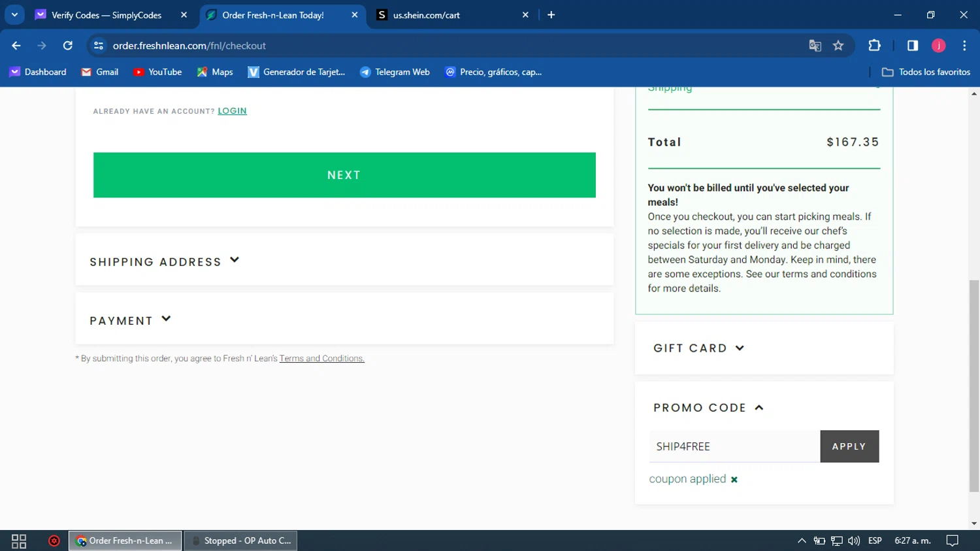Expand the Payment section
Screen dimensions: 980x551
[x=131, y=320]
